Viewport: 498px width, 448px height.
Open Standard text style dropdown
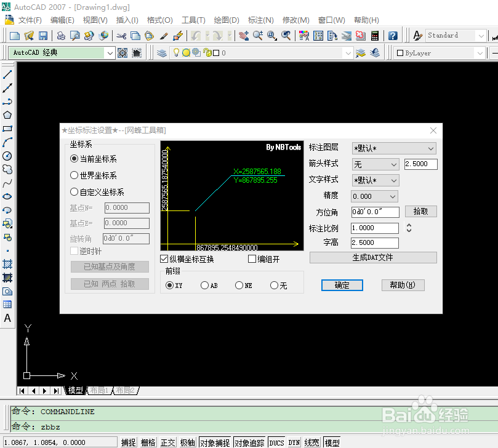pyautogui.click(x=481, y=36)
